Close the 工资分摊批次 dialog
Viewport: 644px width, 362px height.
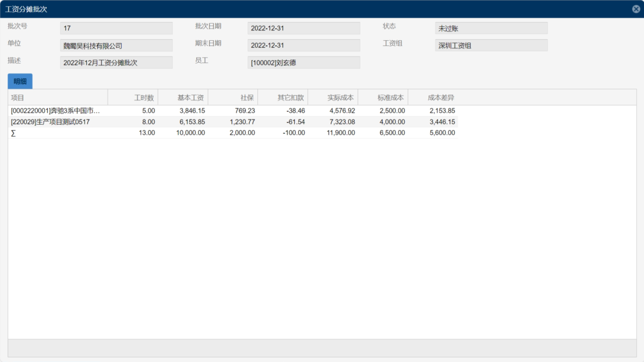tap(636, 9)
